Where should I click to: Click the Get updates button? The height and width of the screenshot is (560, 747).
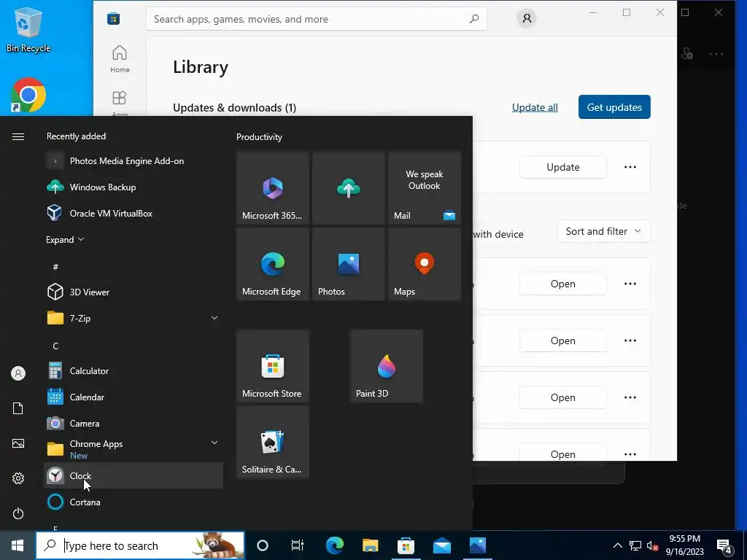coord(614,107)
